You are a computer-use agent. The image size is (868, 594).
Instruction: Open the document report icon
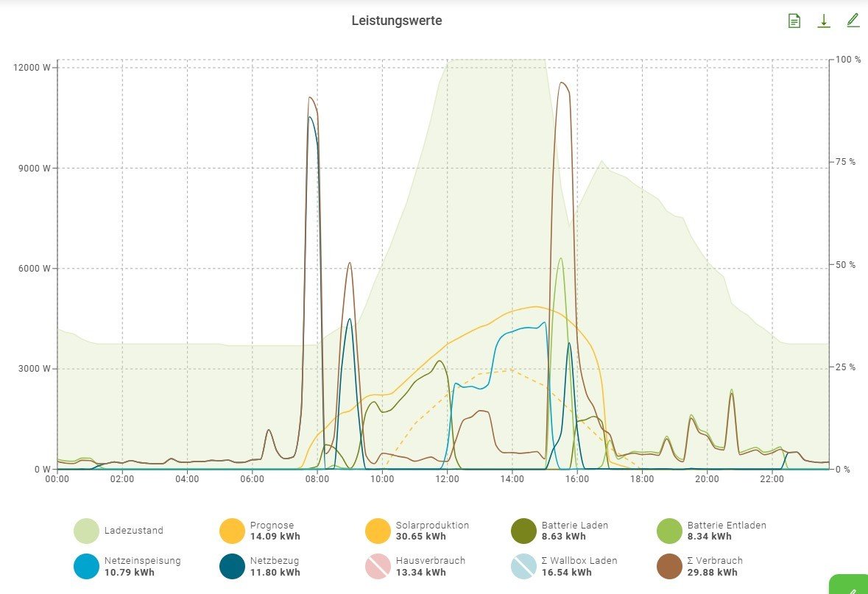point(794,21)
